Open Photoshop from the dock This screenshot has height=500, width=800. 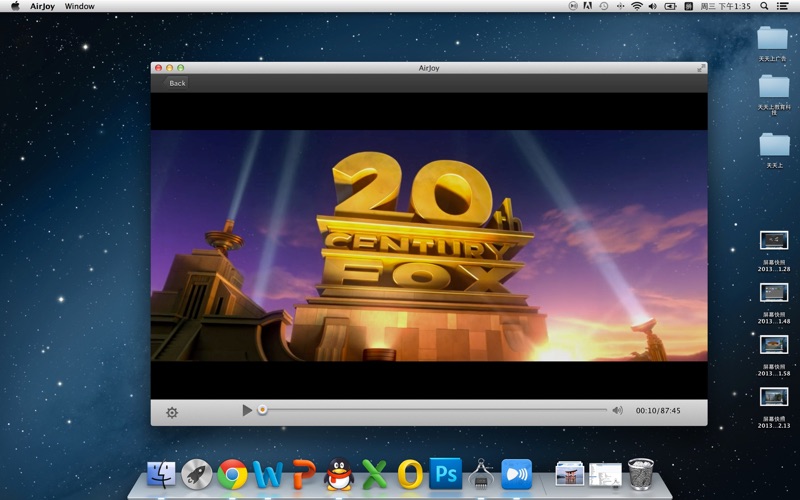tap(445, 473)
